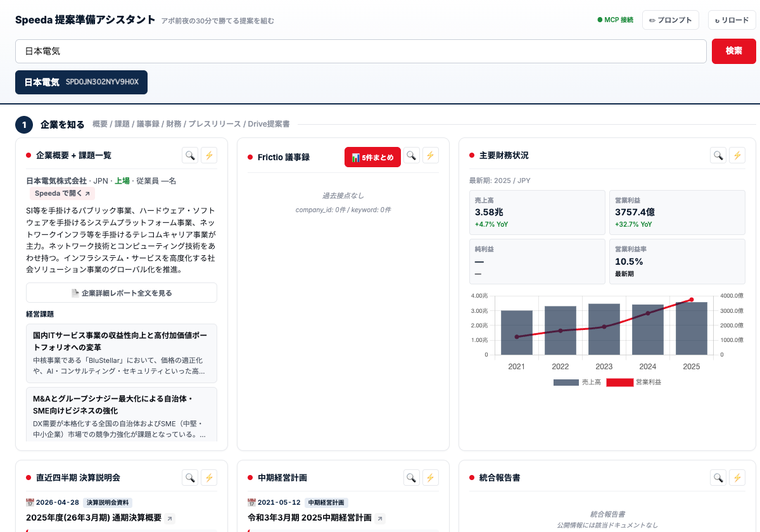Open the M&Aとグループシナジー最大化 issue card
760x532 pixels.
point(122,414)
